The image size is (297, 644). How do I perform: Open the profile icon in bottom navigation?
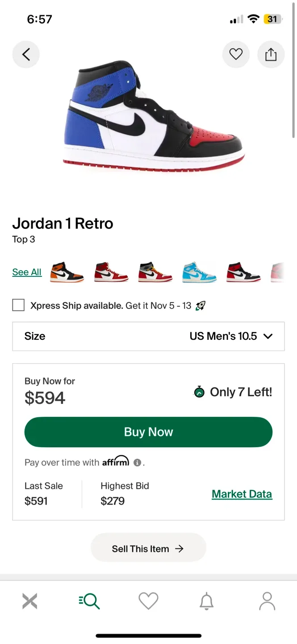pos(267,601)
